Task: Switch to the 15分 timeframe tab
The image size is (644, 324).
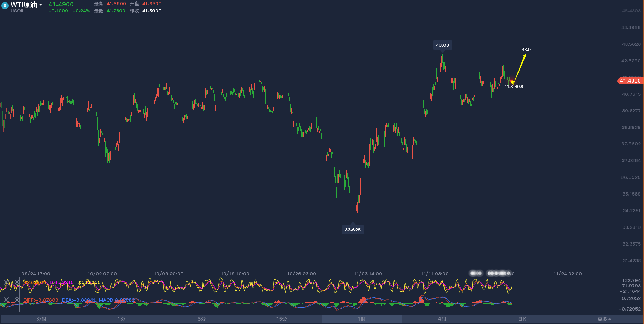Action: pyautogui.click(x=282, y=319)
